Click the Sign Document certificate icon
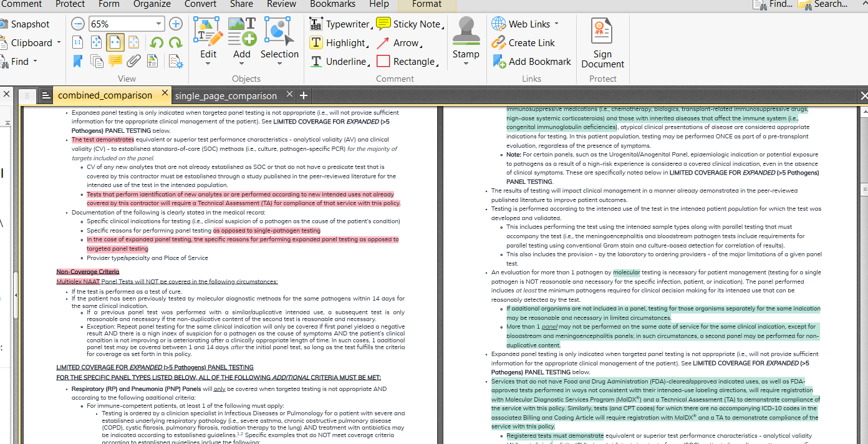Viewport: 868px width, 444px height. pyautogui.click(x=602, y=31)
